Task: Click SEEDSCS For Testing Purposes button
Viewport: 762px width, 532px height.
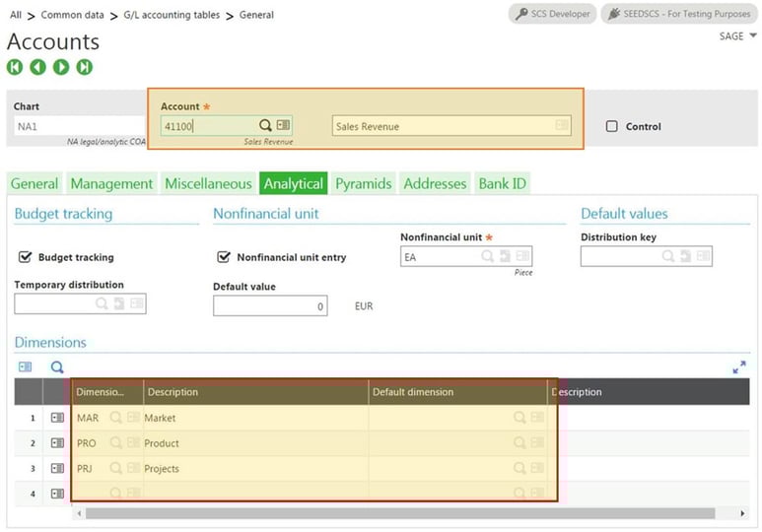Action: pos(679,14)
